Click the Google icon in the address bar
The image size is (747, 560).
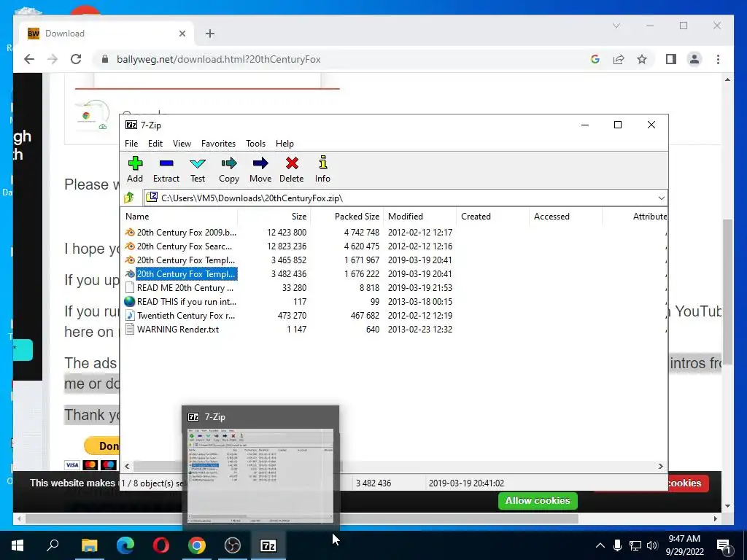pos(595,59)
